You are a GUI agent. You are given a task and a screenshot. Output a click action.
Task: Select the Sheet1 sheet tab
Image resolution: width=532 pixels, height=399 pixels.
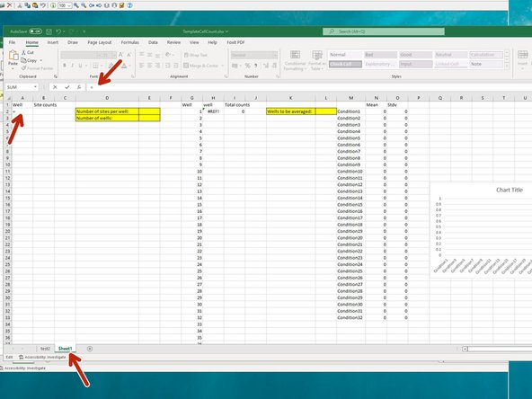click(x=65, y=349)
